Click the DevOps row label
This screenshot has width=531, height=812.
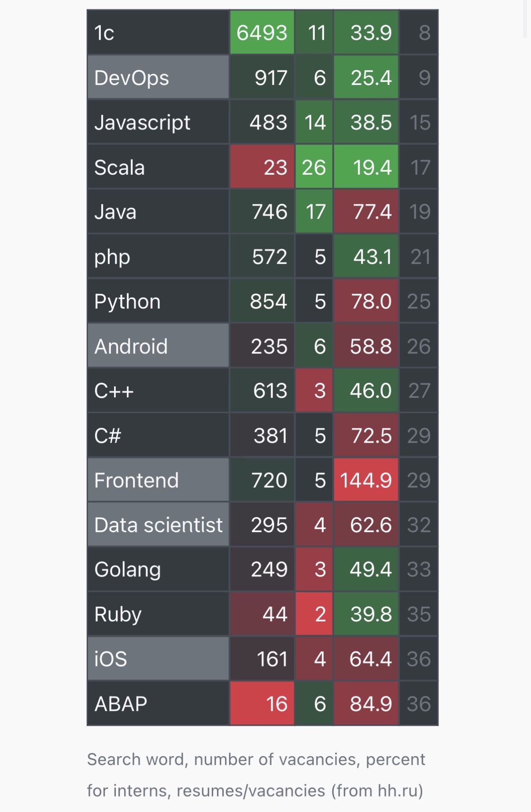(x=158, y=77)
